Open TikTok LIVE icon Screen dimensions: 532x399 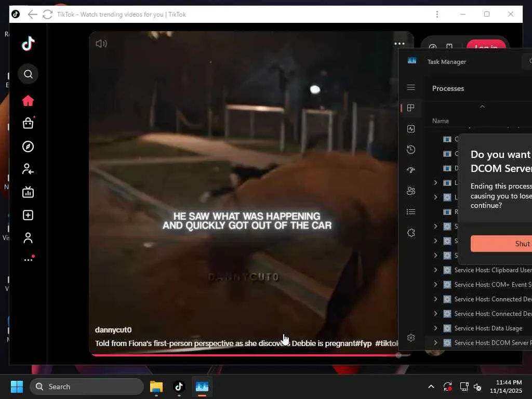28,192
